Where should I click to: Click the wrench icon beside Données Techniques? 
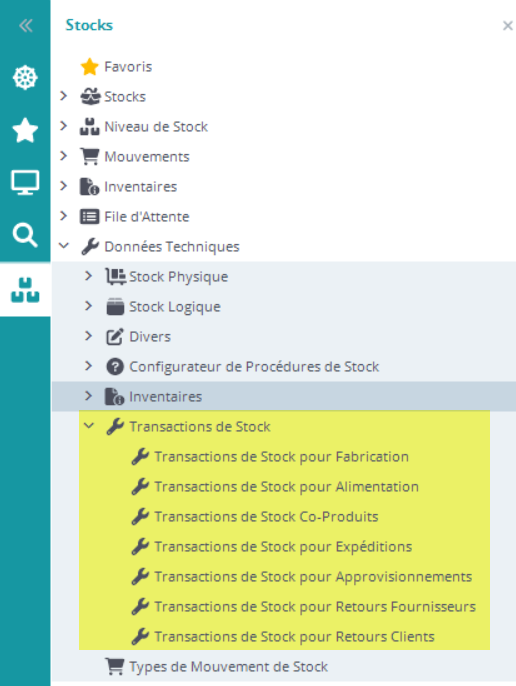(x=90, y=247)
